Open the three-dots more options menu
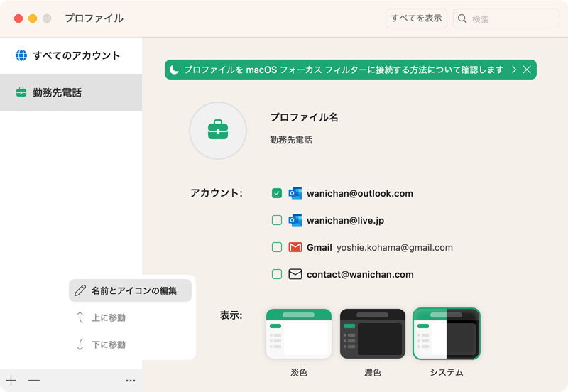 130,381
